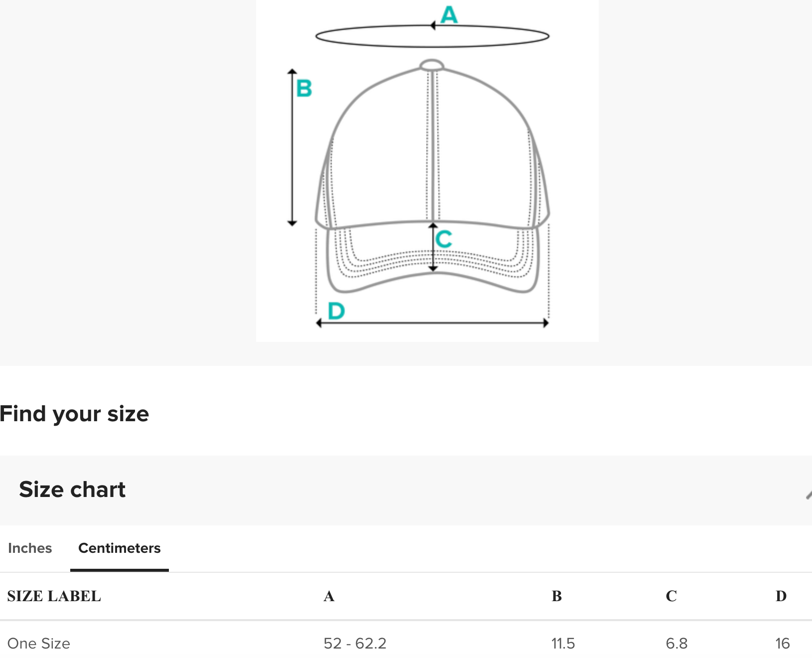
Task: Click the teal letter C on brim
Action: pos(444,239)
